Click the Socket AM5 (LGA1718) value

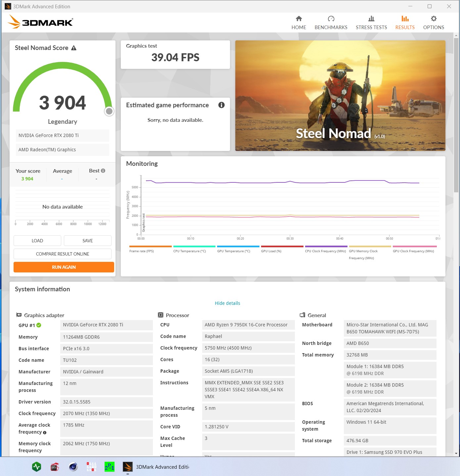[248, 371]
